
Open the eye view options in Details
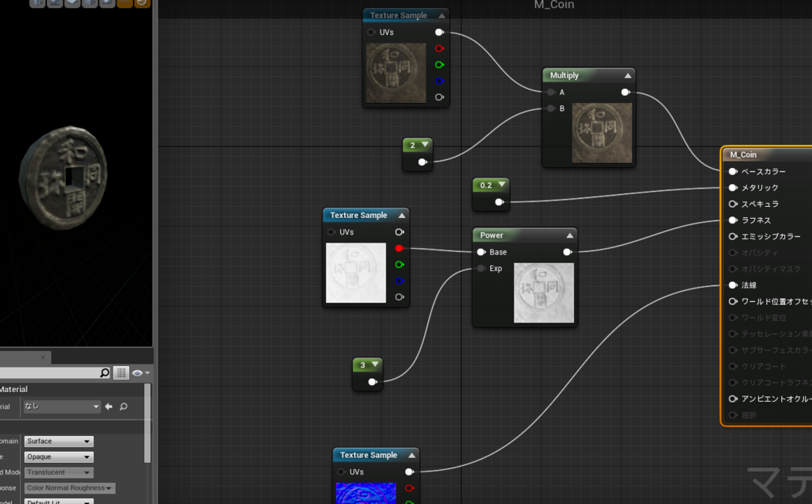[140, 372]
